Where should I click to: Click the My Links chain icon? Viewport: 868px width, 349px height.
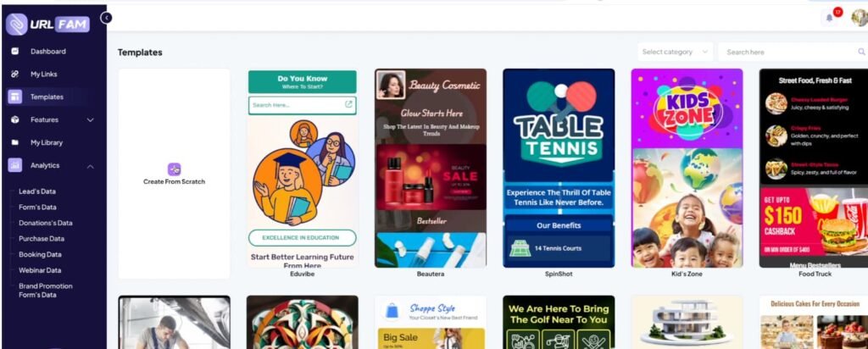pos(15,74)
